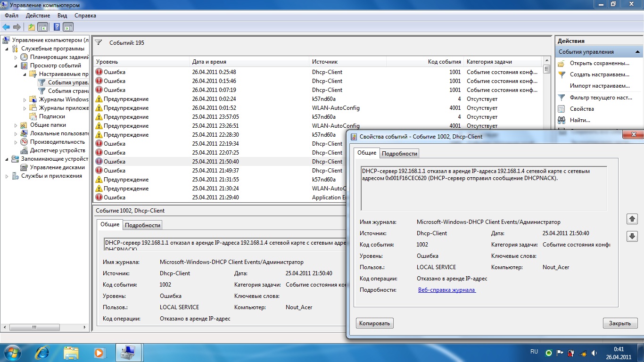Click the Action Center flag tray icon
Image resolution: width=644 pixels, height=362 pixels.
coord(560,353)
